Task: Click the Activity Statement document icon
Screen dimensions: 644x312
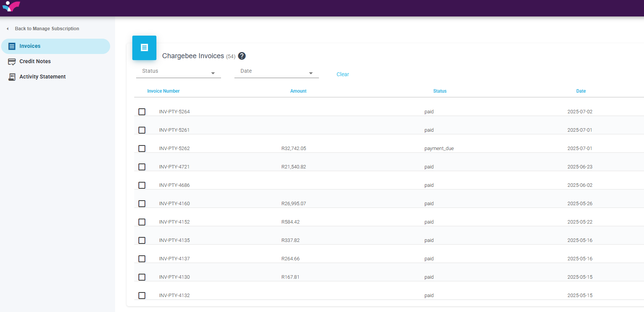Action: tap(12, 77)
